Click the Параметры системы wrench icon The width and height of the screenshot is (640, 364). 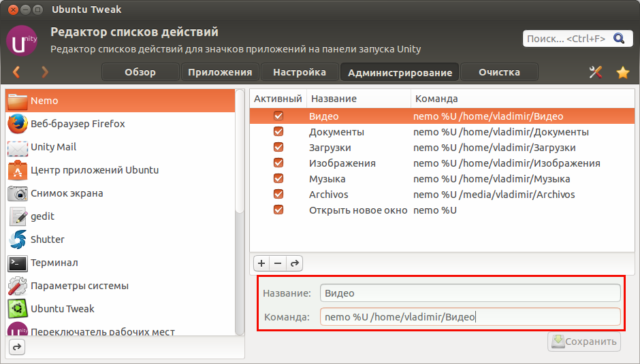[18, 286]
